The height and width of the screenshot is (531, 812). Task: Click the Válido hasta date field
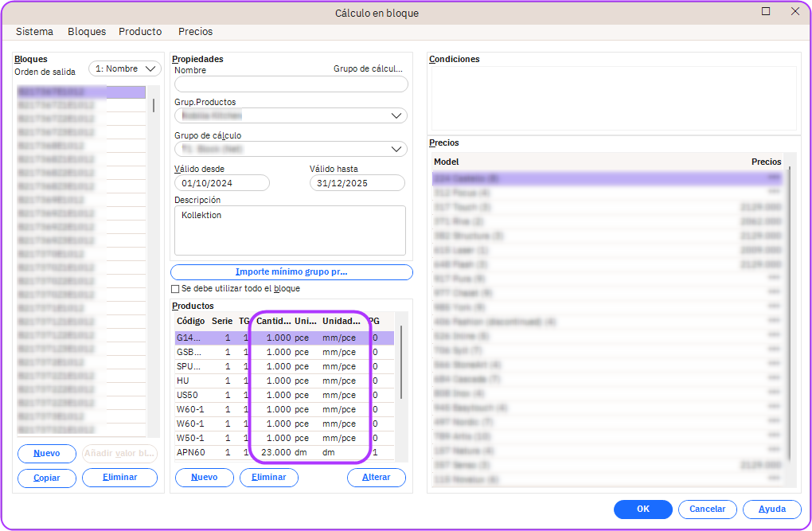click(357, 183)
